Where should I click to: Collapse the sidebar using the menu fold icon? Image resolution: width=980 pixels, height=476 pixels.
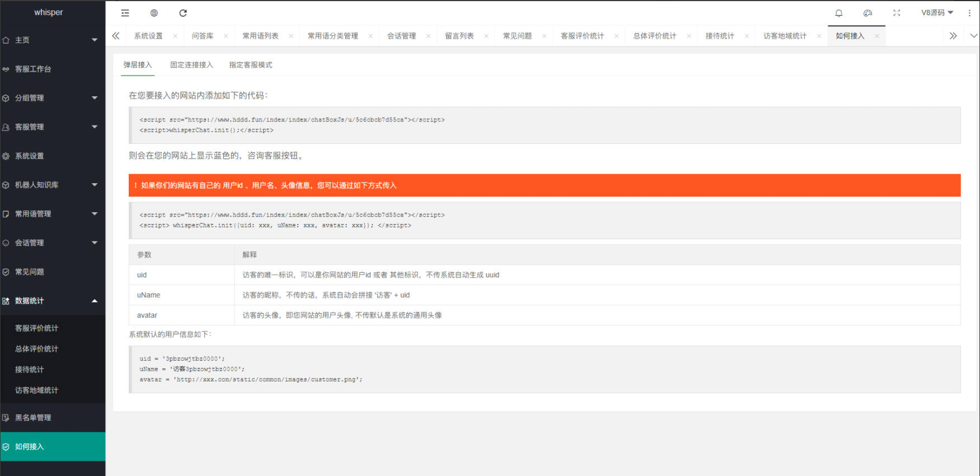click(125, 13)
